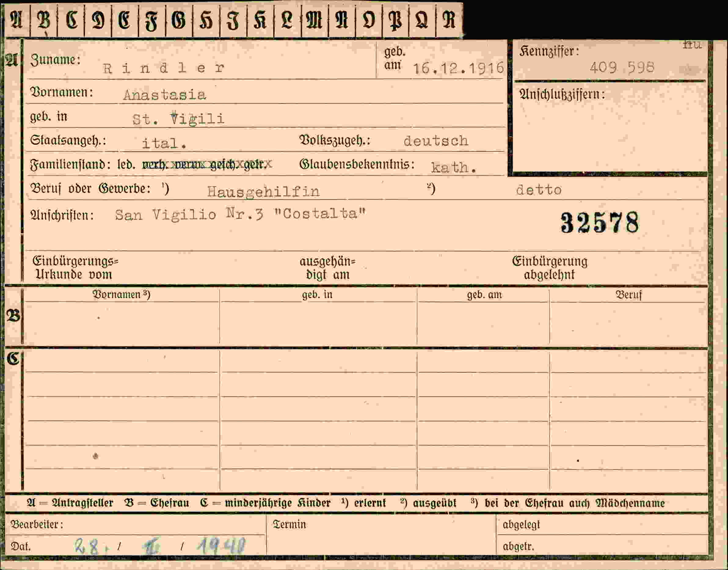Screen dimensions: 728x570
Task: Click the "Einbürgerung abgelehnt" label
Action: [x=549, y=268]
